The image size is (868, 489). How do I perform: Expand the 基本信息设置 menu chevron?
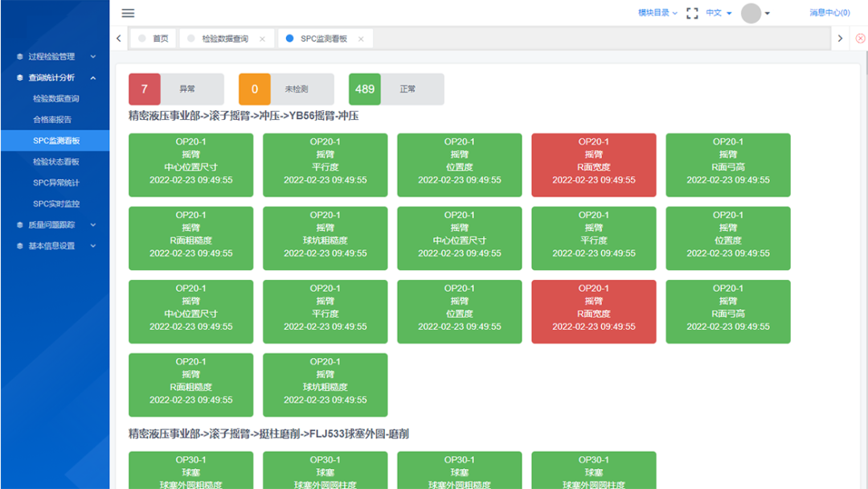[x=93, y=246]
